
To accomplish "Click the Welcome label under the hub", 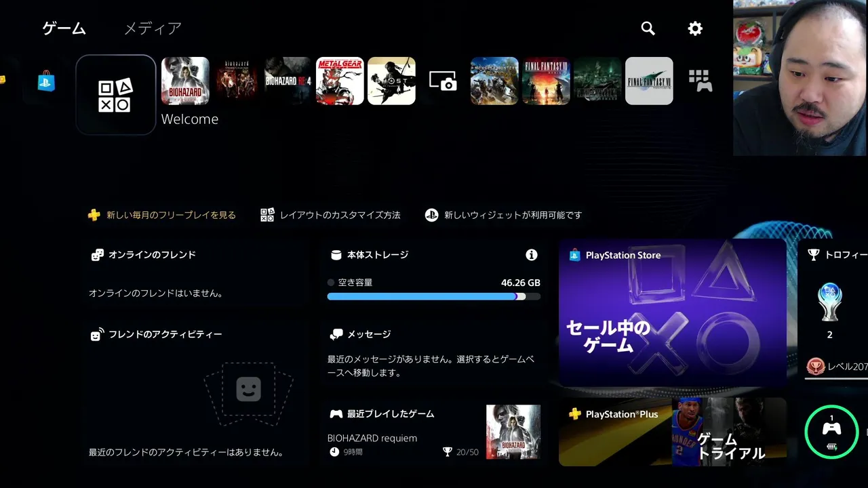I will (x=190, y=119).
